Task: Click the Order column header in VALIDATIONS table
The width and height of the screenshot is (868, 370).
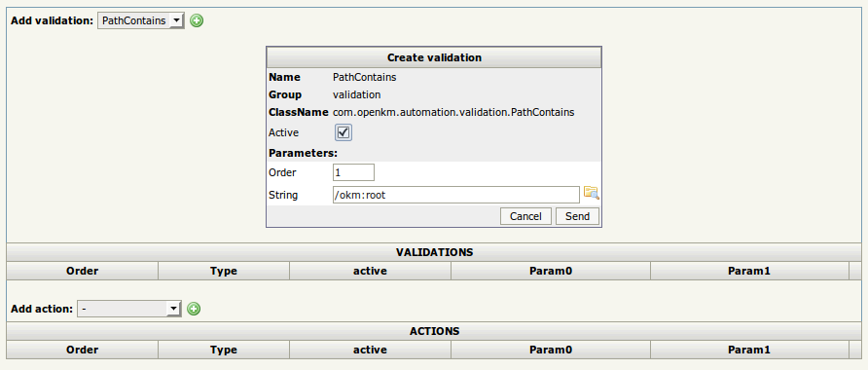Action: [83, 271]
